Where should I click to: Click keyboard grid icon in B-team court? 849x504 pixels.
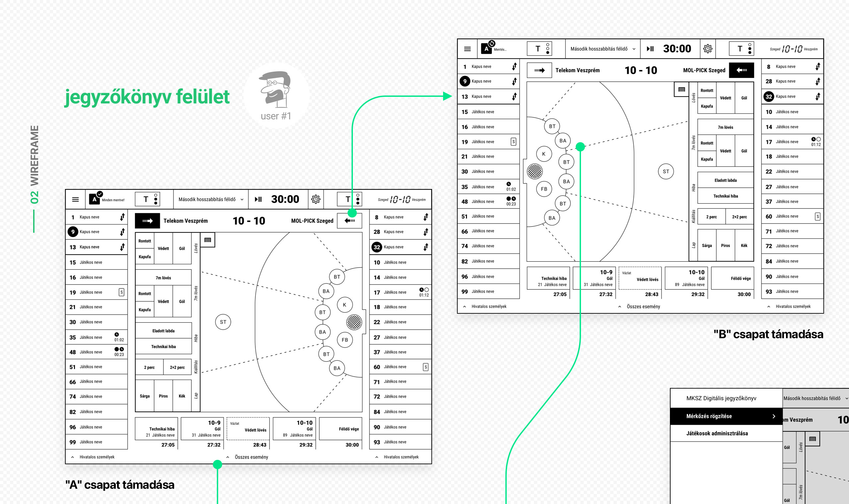point(682,89)
